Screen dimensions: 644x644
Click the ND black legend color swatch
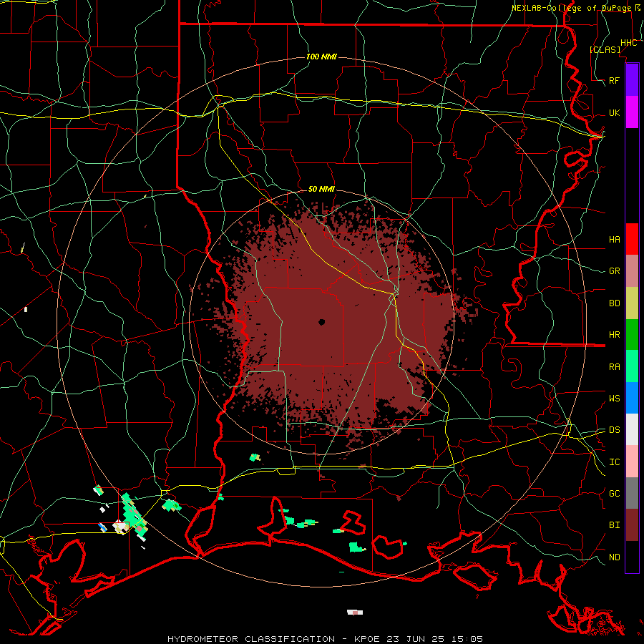pos(632,557)
